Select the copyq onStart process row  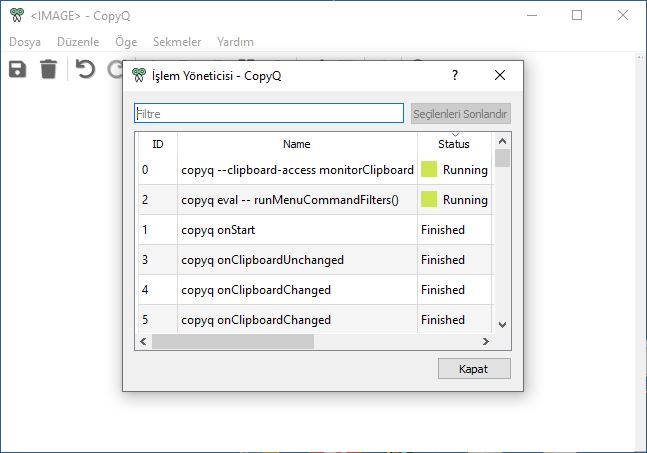click(x=315, y=230)
